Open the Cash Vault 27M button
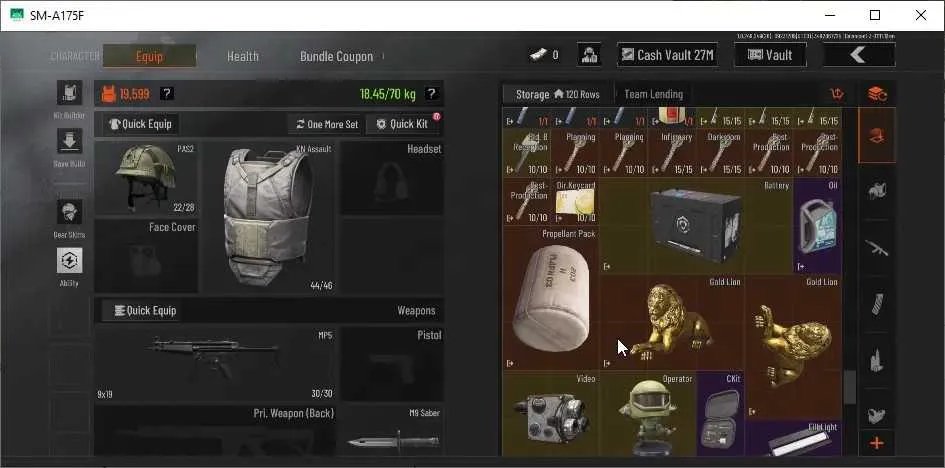 click(x=667, y=55)
